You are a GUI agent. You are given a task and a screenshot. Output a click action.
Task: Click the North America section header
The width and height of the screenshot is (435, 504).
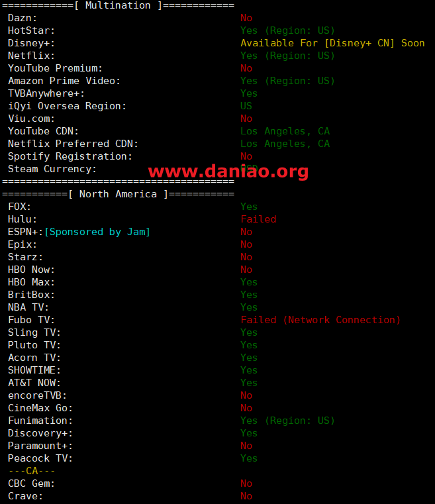119,194
